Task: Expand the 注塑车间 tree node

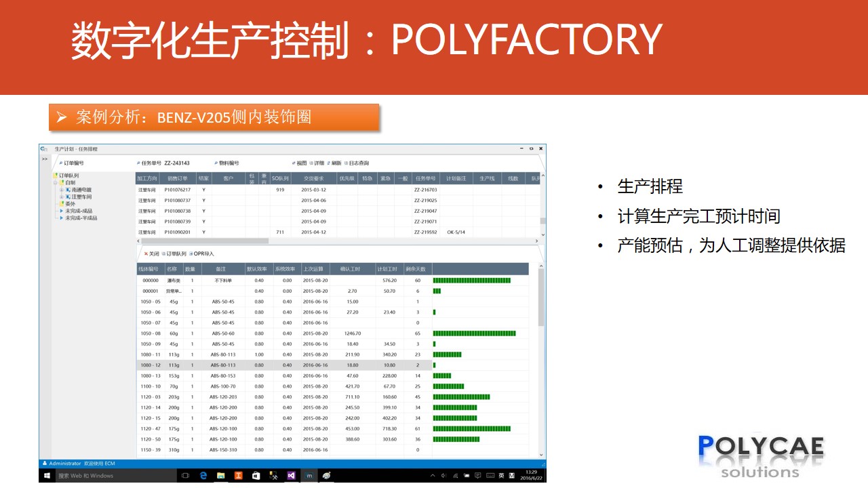Action: pyautogui.click(x=62, y=197)
